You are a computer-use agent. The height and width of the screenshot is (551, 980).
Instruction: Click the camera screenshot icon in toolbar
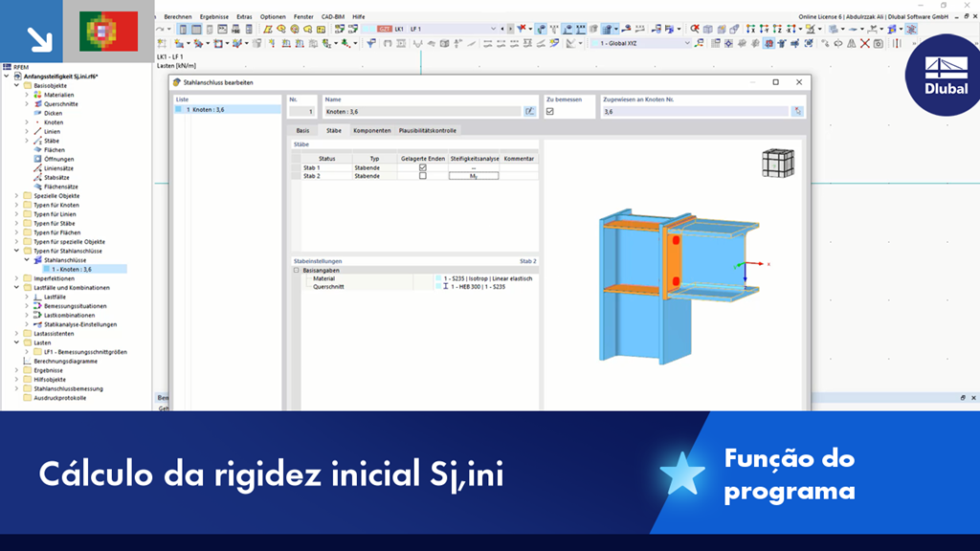click(879, 43)
